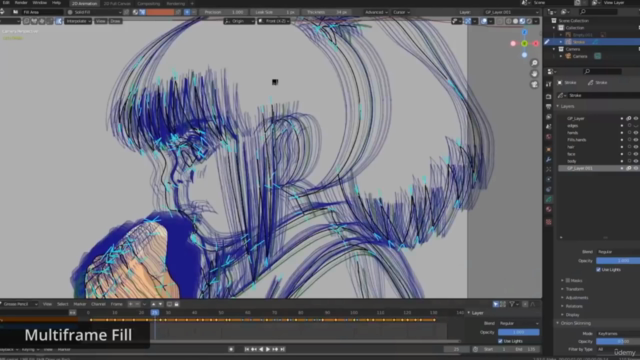Toggle visibility of the face layer
Screen dimensions: 640x360
tap(636, 154)
